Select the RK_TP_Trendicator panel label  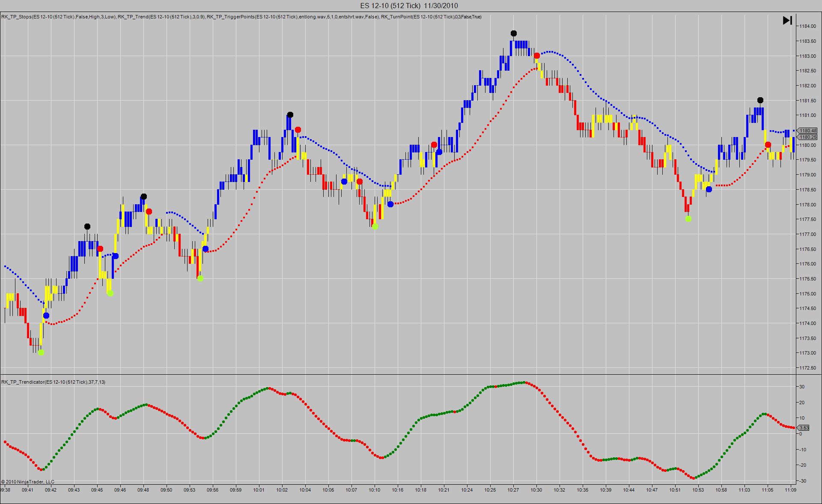pos(53,382)
